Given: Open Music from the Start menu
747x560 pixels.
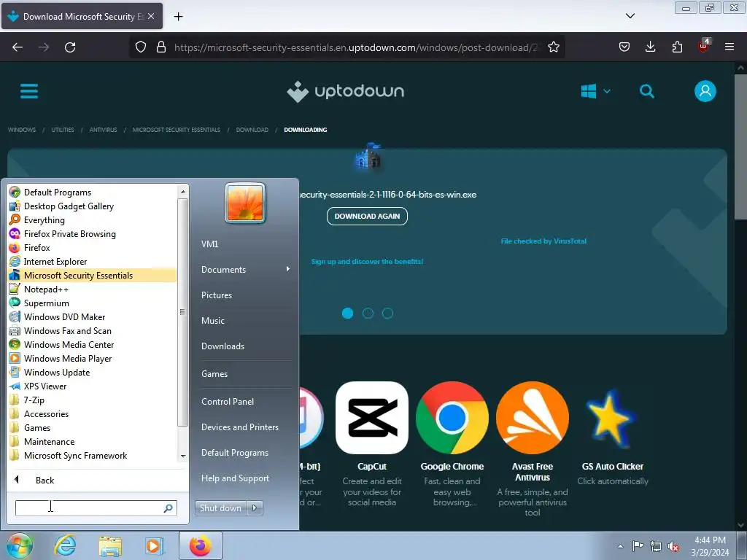Looking at the screenshot, I should [212, 321].
